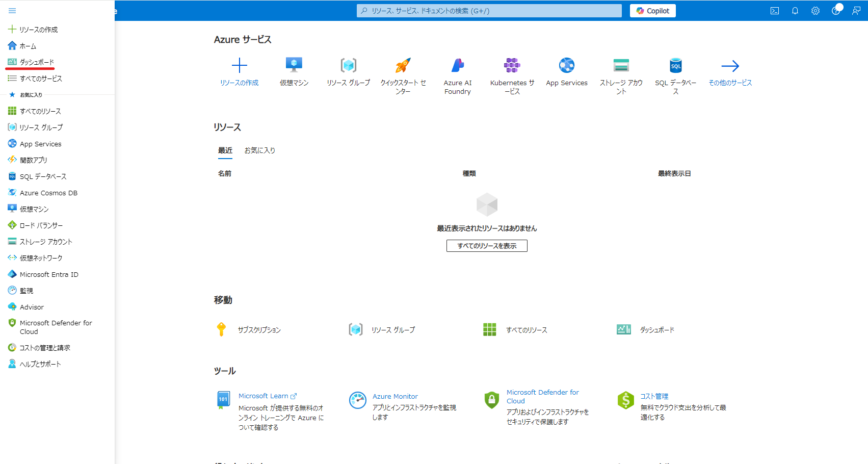Launch the クイックスタート センター rocket icon
This screenshot has height=464, width=868.
[x=403, y=65]
